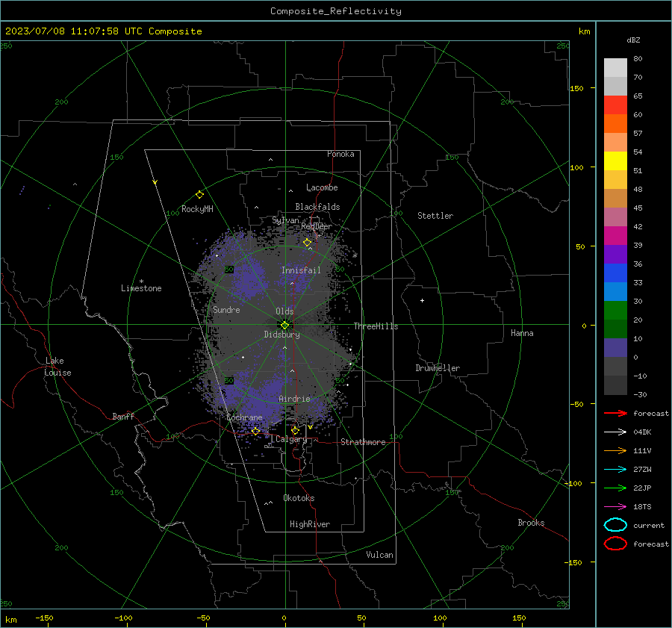The width and height of the screenshot is (672, 628).
Task: Click the Limestone label
Action: pos(141,288)
